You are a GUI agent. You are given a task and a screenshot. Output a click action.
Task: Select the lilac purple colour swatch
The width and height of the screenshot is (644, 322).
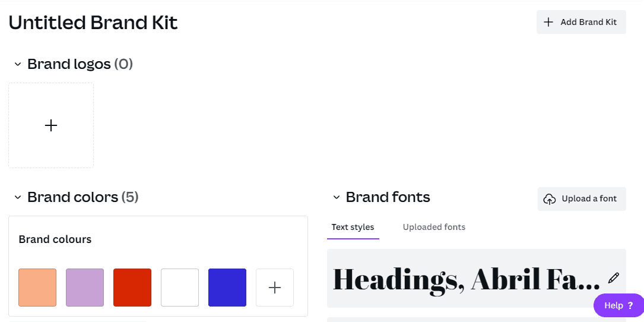85,288
